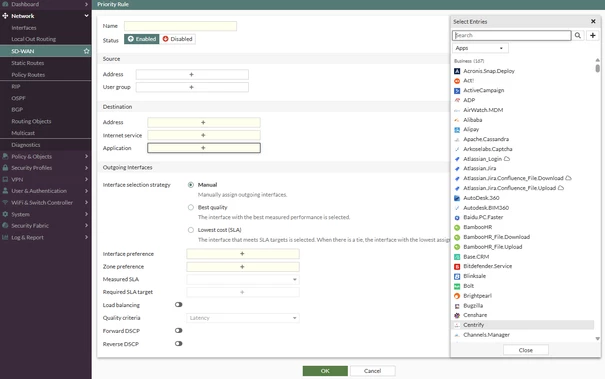Expand the User & Authentication menu
The image size is (605, 379).
click(x=86, y=191)
